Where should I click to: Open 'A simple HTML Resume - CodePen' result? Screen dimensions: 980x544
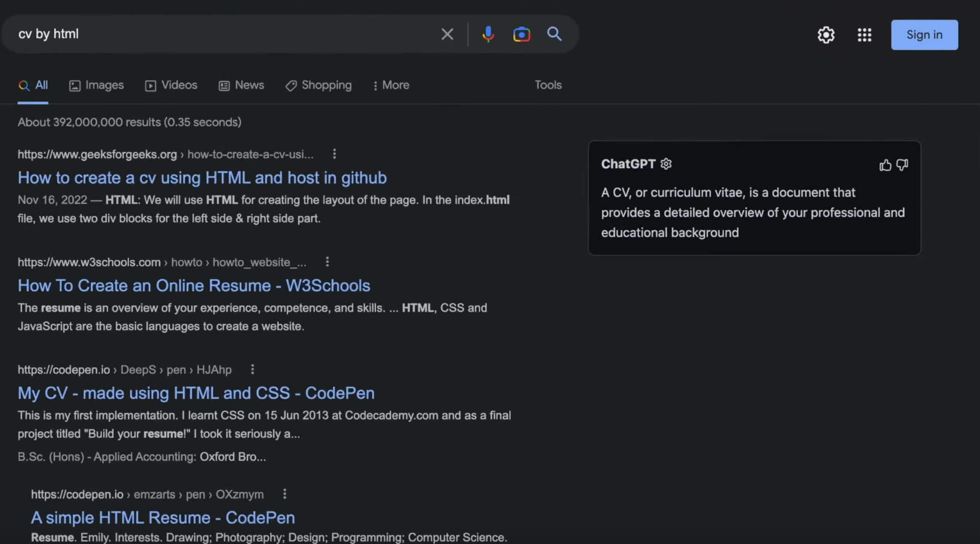tap(163, 518)
